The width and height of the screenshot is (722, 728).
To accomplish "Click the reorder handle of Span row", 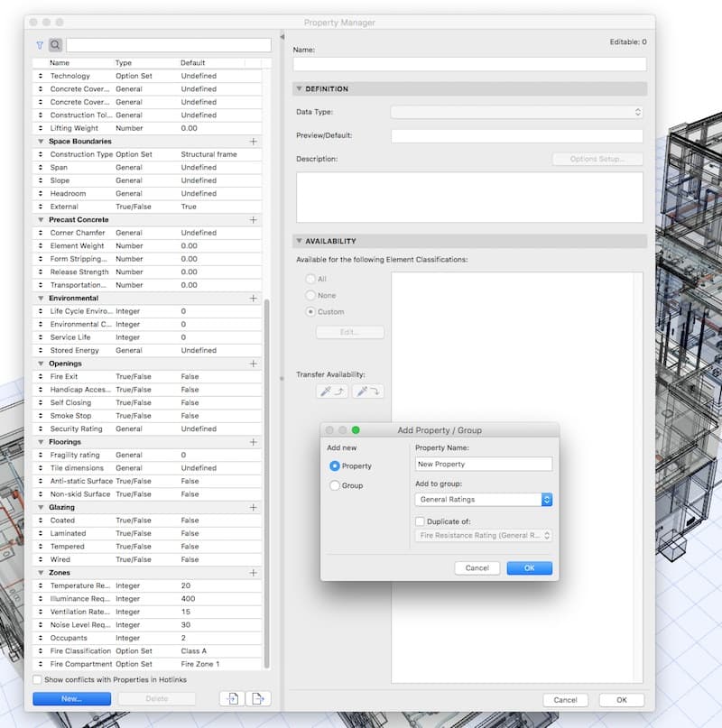I will (41, 167).
